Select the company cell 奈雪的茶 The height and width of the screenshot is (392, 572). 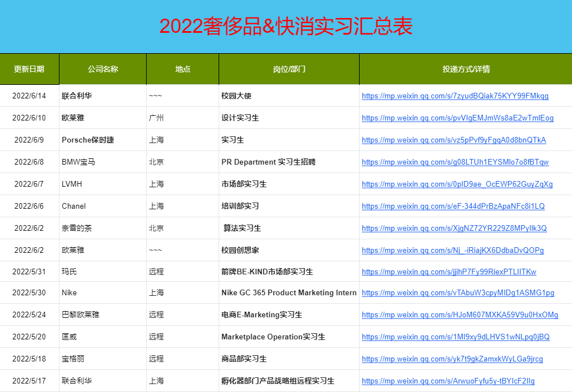[103, 228]
